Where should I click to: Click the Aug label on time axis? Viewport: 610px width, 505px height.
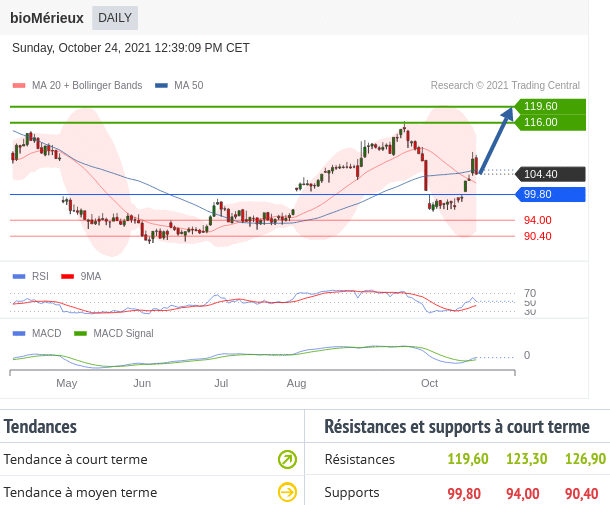pyautogui.click(x=296, y=383)
